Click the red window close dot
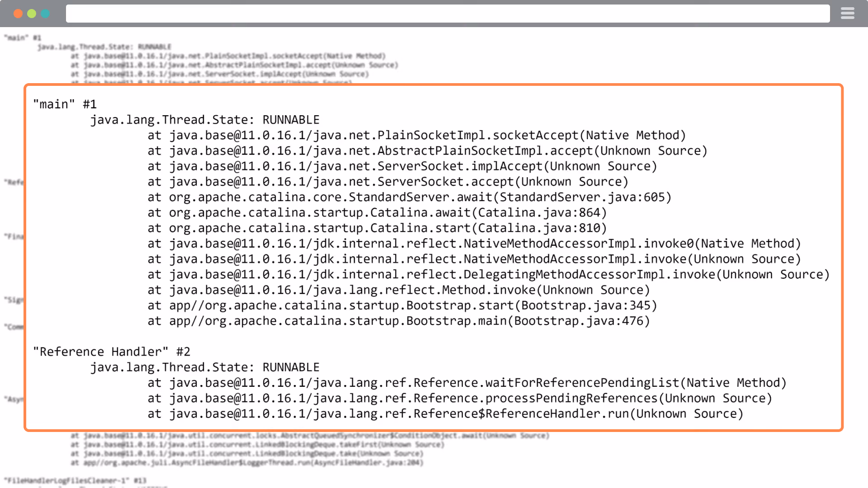868x488 pixels. 18,14
